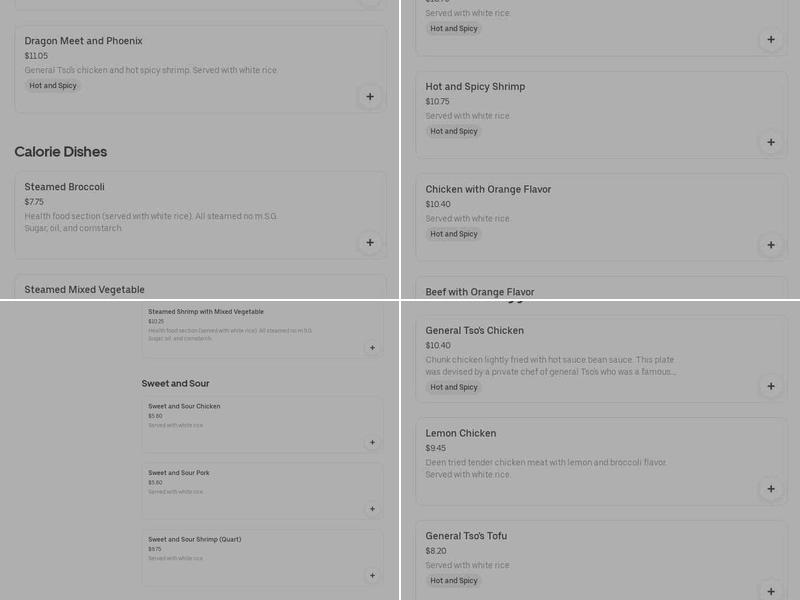Open the Beef with Orange Flavor item title
This screenshot has height=600, width=800.
point(480,292)
